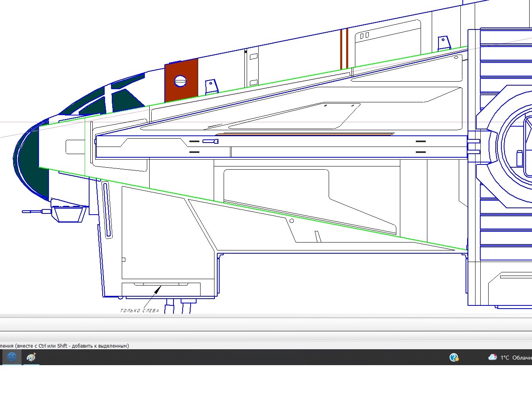Click the status bar selection hint text
The image size is (532, 399).
tap(64, 346)
